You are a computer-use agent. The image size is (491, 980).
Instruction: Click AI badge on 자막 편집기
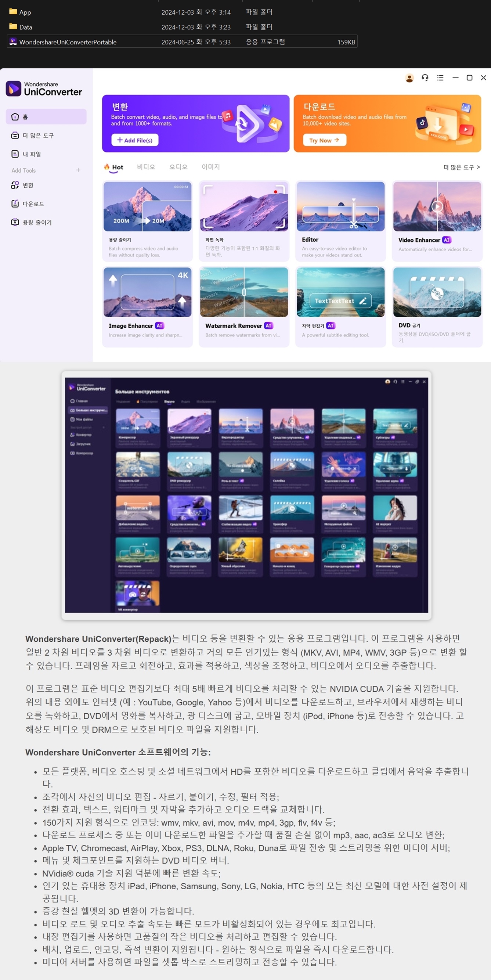tap(331, 326)
